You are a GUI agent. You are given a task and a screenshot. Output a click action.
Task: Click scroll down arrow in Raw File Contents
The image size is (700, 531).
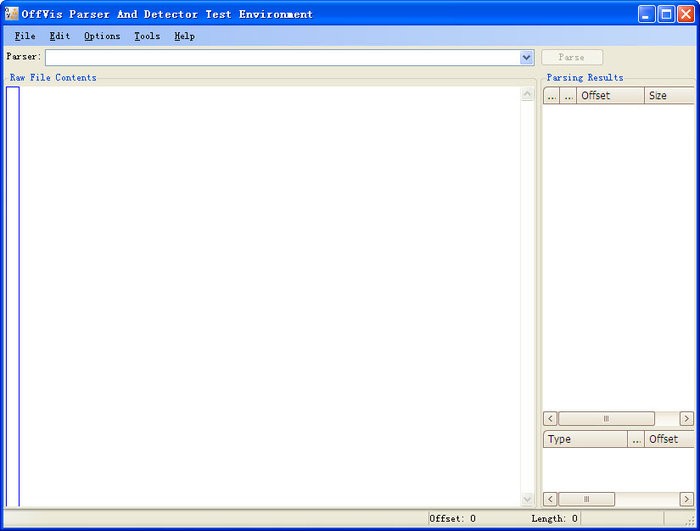click(x=527, y=499)
